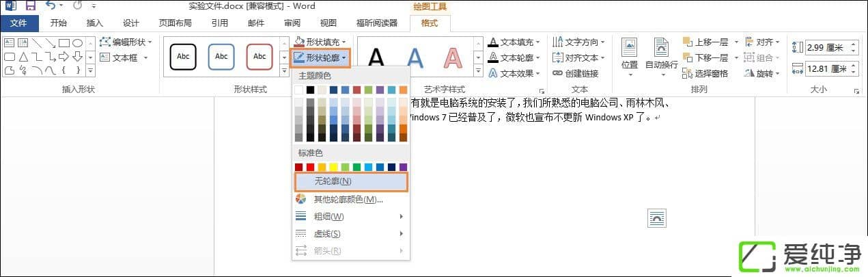Click the Save icon in quick access toolbar

coord(31,6)
